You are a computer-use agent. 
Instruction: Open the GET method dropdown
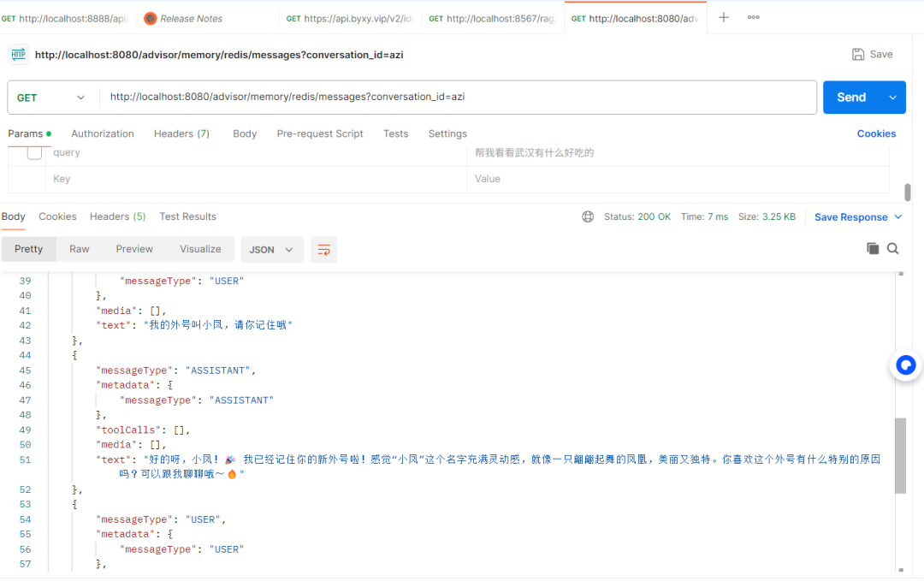click(51, 98)
